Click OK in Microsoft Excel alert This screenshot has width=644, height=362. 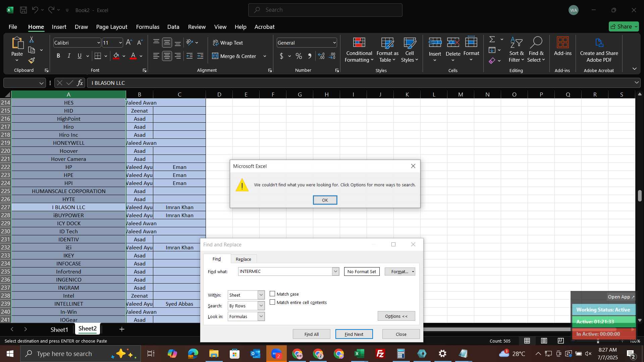coord(325,200)
